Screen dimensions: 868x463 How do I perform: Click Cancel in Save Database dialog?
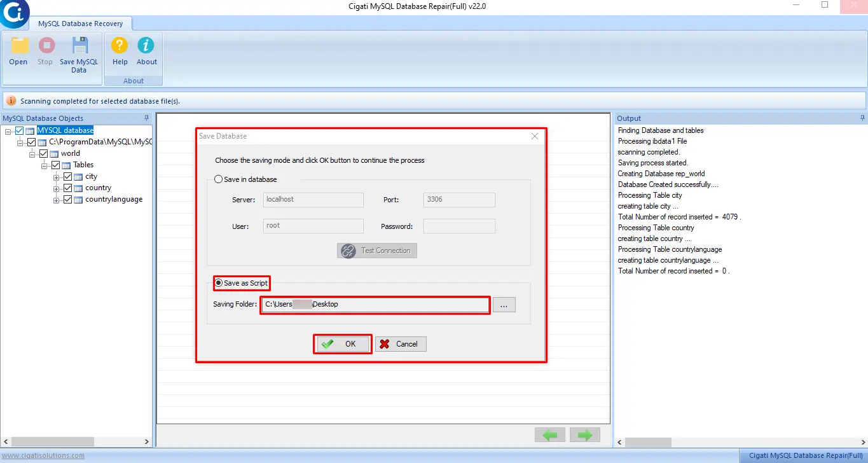[401, 344]
